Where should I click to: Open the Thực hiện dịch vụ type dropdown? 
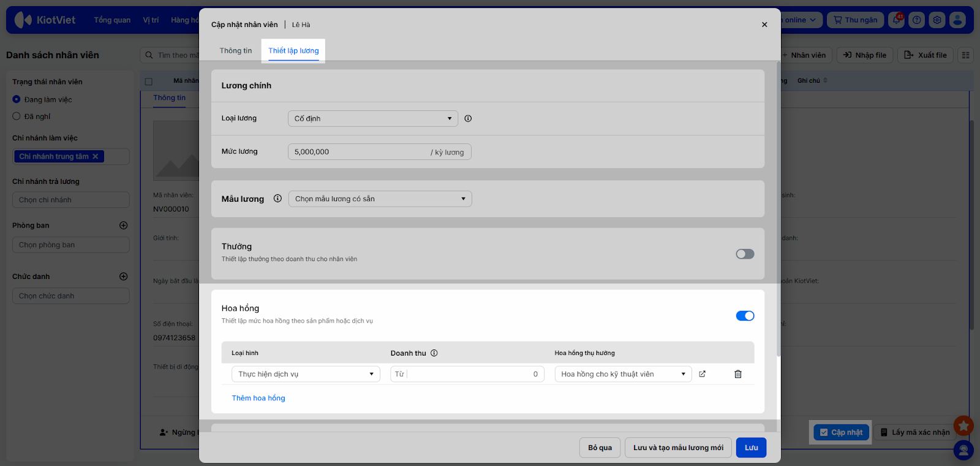pyautogui.click(x=306, y=374)
